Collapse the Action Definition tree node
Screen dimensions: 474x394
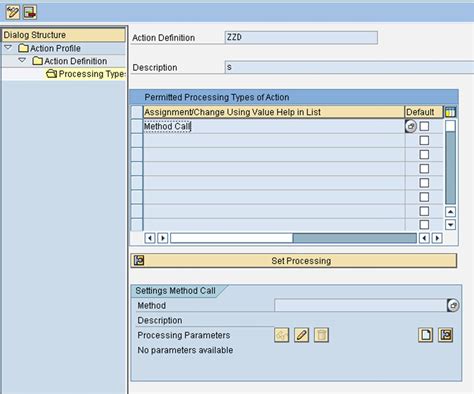(x=22, y=60)
